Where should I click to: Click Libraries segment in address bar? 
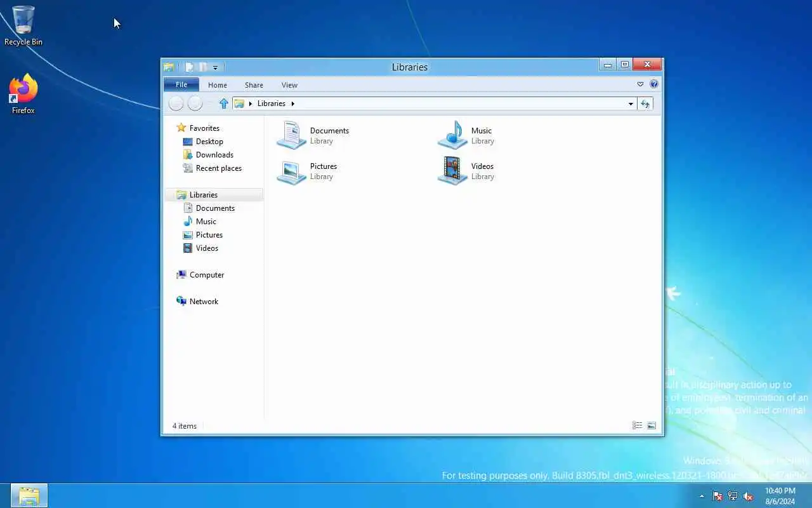272,104
